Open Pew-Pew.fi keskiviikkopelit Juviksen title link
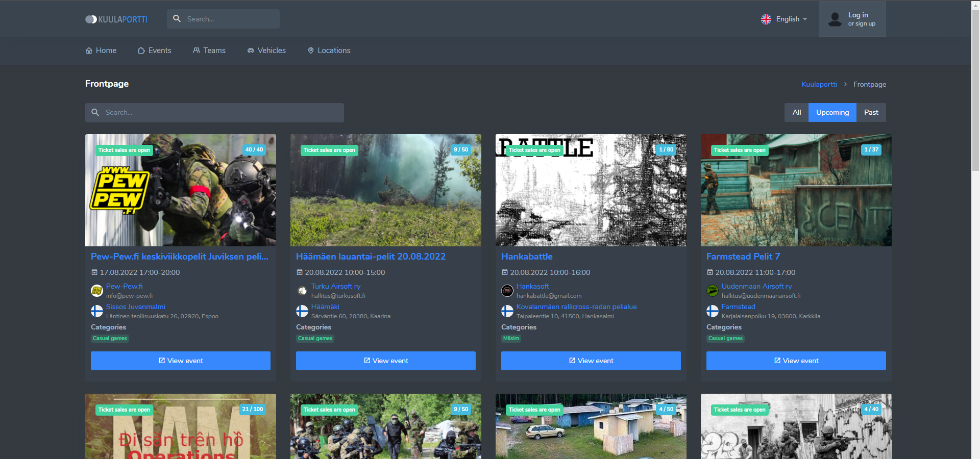 point(180,257)
